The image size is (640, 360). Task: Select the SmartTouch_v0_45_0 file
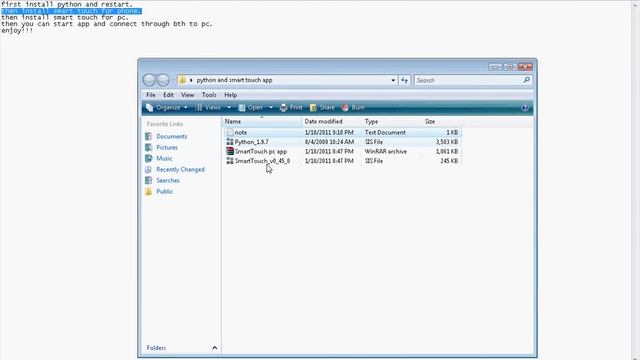pyautogui.click(x=262, y=161)
